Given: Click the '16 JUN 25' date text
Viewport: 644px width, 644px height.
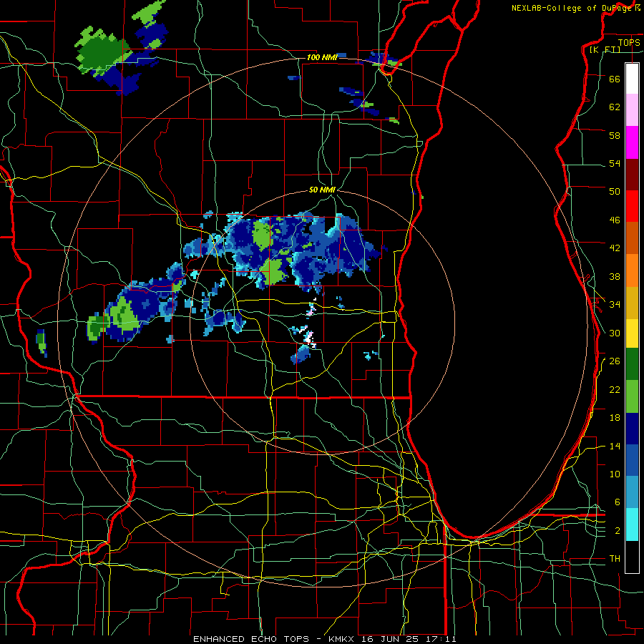Looking at the screenshot, I should click(x=391, y=639).
